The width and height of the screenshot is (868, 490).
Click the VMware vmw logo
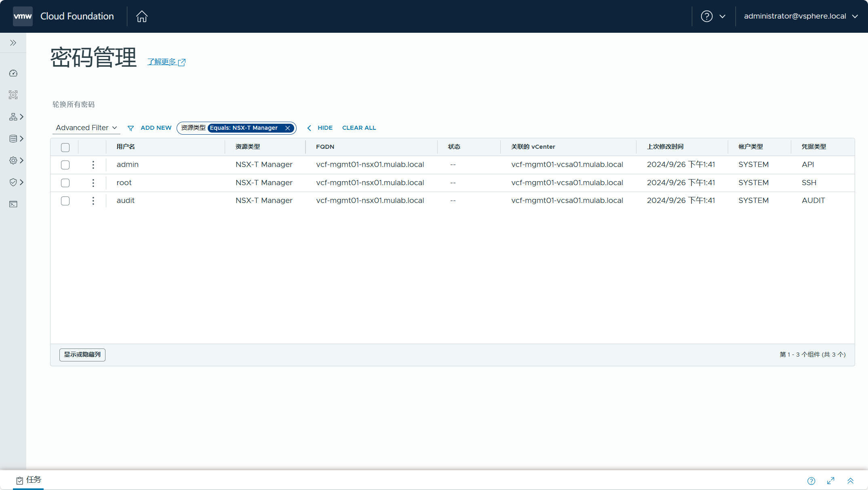point(23,16)
